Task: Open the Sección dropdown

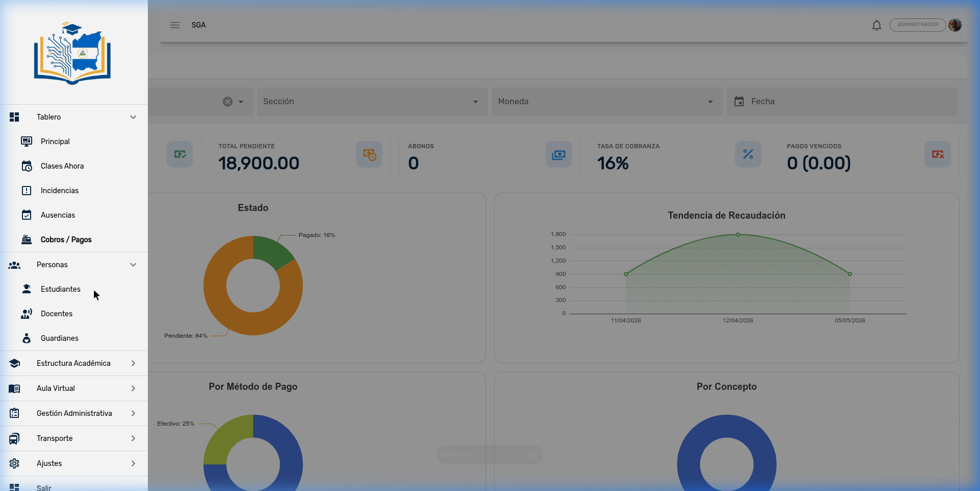Action: pos(372,102)
